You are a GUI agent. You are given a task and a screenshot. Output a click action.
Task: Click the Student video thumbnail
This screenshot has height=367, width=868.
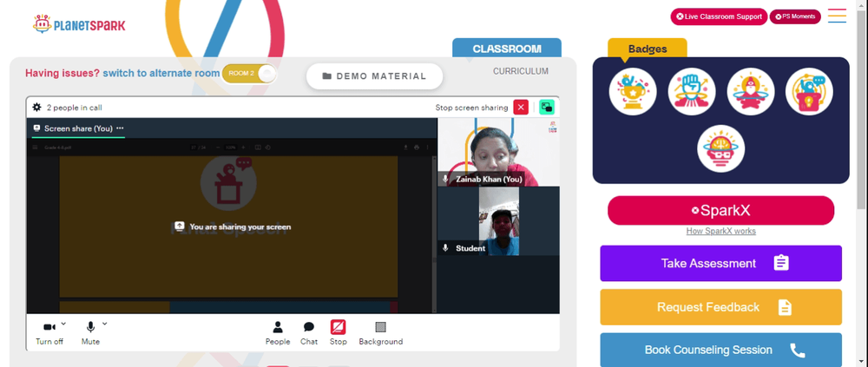tap(498, 221)
